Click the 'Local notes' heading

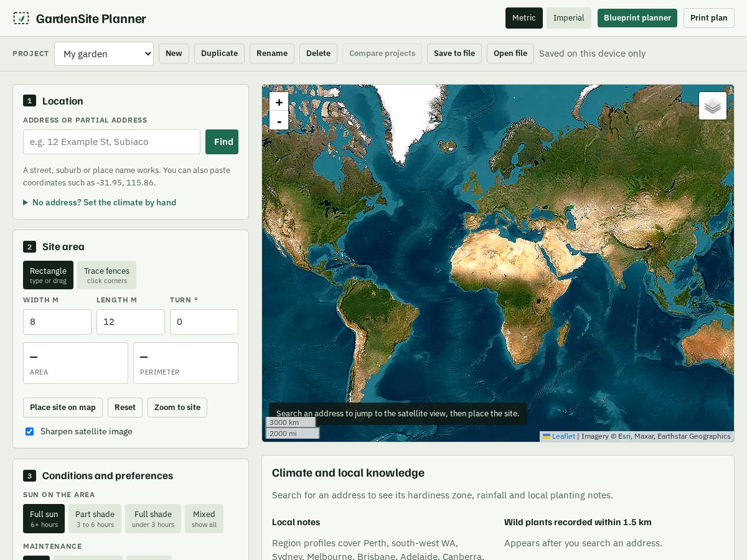point(296,522)
